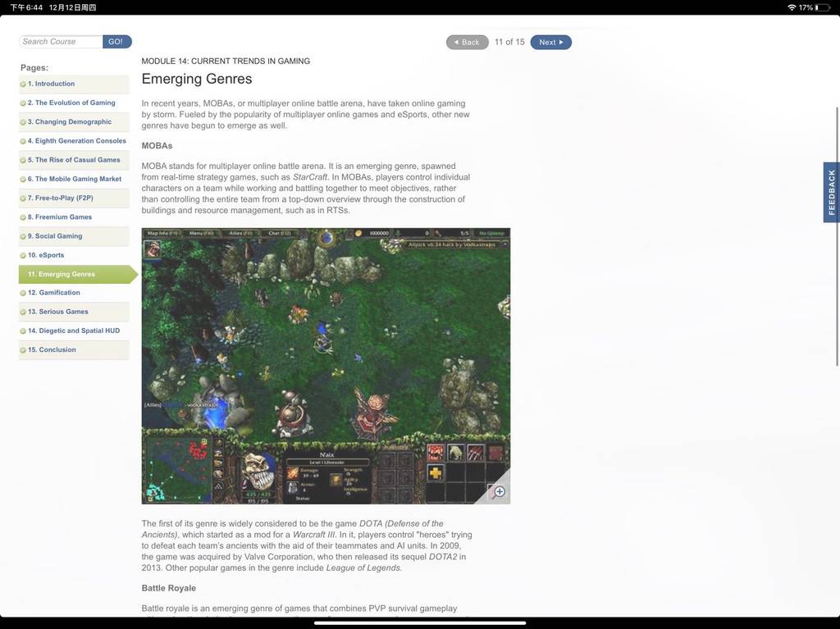Click the MOBA game screenshot image
This screenshot has height=629, width=840.
pos(326,366)
